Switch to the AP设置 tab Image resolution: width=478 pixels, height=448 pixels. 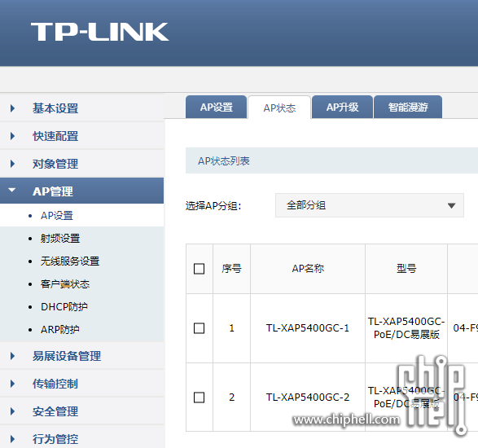tap(216, 107)
